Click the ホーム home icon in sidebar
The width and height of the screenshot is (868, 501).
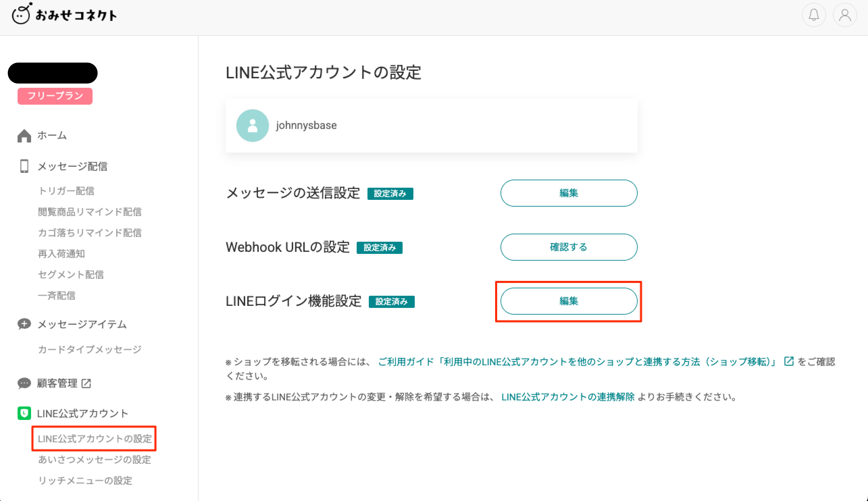point(24,136)
